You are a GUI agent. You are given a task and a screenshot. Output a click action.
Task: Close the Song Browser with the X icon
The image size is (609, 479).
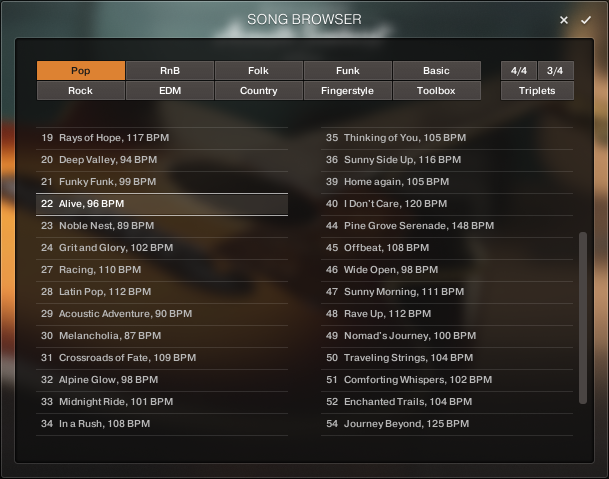tap(564, 20)
